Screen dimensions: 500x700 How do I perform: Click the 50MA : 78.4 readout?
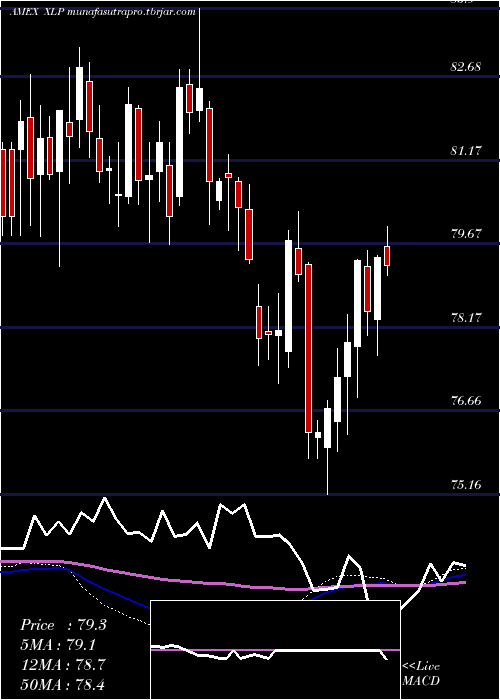[x=63, y=684]
